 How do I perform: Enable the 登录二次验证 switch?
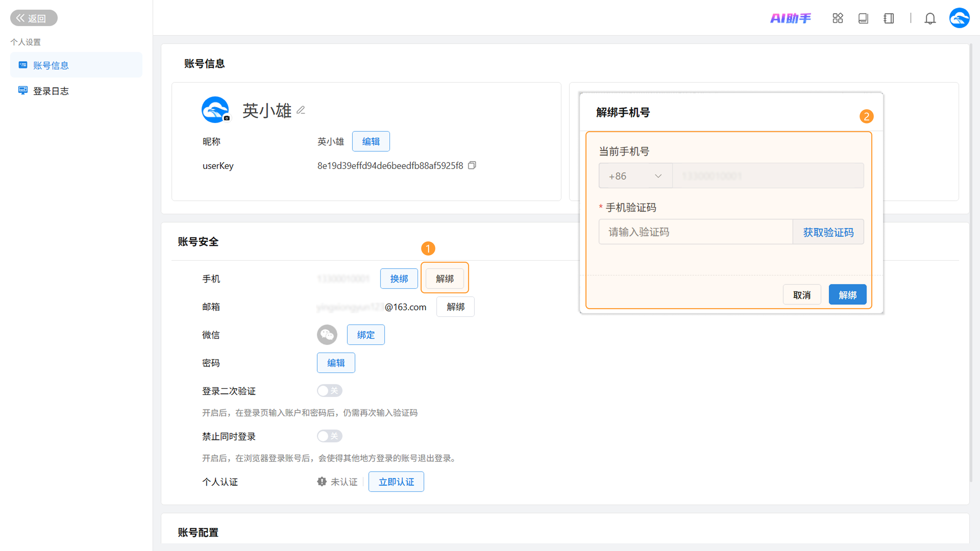tap(329, 391)
